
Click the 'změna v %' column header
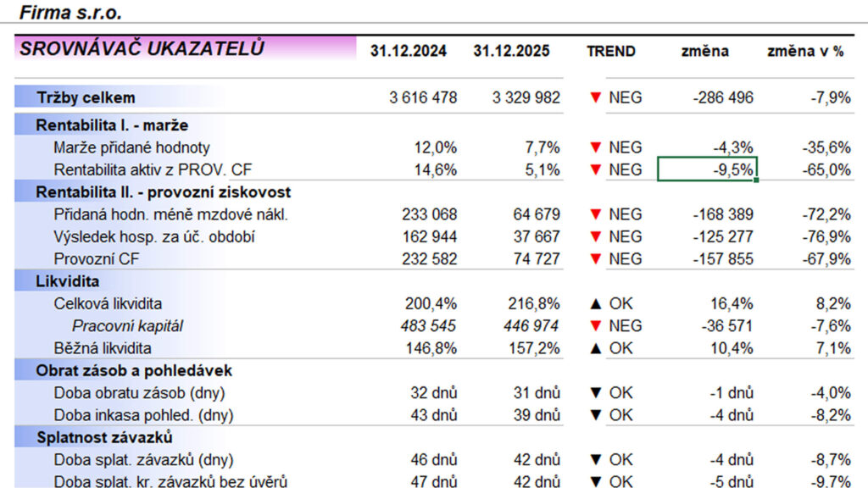[x=805, y=51]
